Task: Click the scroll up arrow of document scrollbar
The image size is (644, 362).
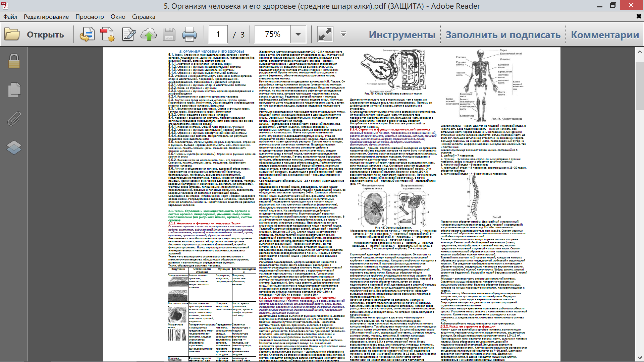Action: click(x=640, y=52)
